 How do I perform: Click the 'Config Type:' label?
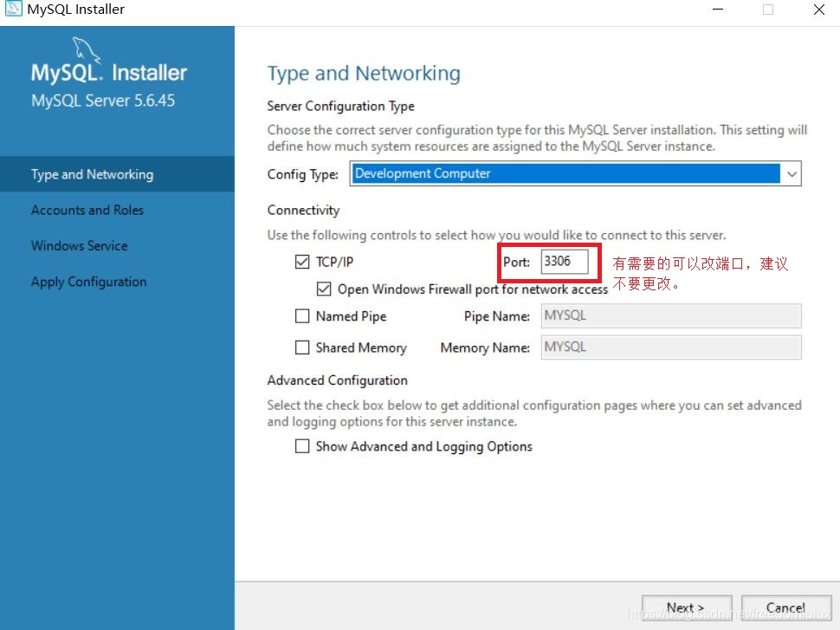click(x=303, y=174)
